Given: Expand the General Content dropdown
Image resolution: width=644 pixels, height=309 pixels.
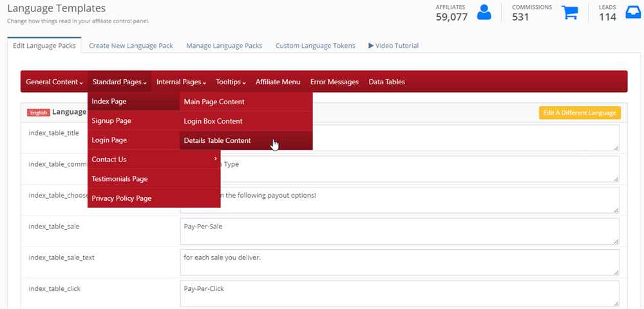Looking at the screenshot, I should click(x=54, y=82).
